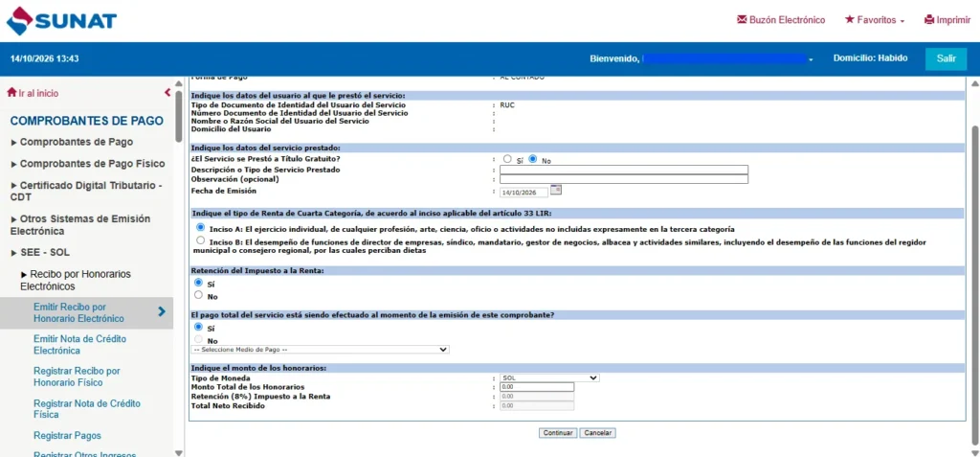980x457 pixels.
Task: Click the Observación (opcional) field
Action: pyautogui.click(x=624, y=179)
